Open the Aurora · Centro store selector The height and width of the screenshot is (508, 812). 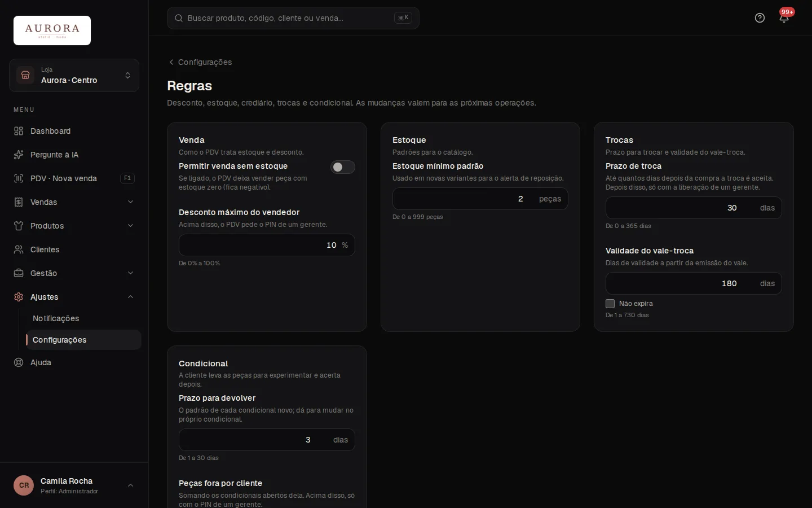(x=74, y=75)
